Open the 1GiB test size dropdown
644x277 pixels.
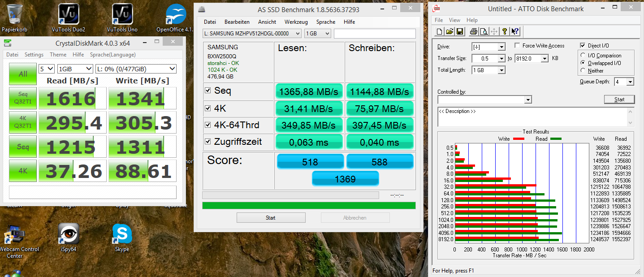pos(75,69)
